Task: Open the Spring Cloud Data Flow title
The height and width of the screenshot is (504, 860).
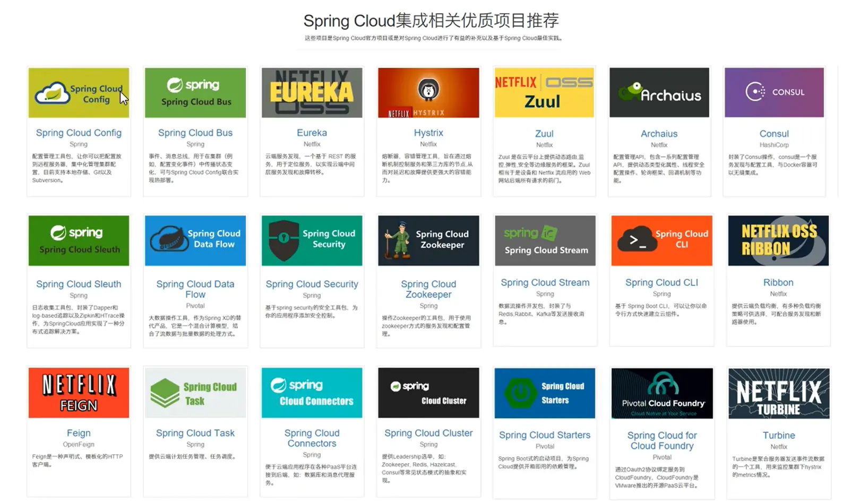Action: point(195,289)
